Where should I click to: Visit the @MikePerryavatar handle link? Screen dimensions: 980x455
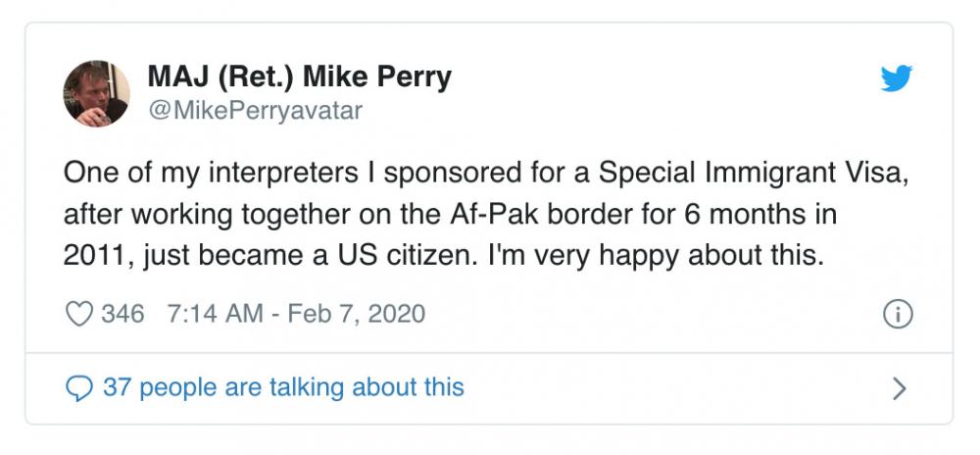pos(255,111)
